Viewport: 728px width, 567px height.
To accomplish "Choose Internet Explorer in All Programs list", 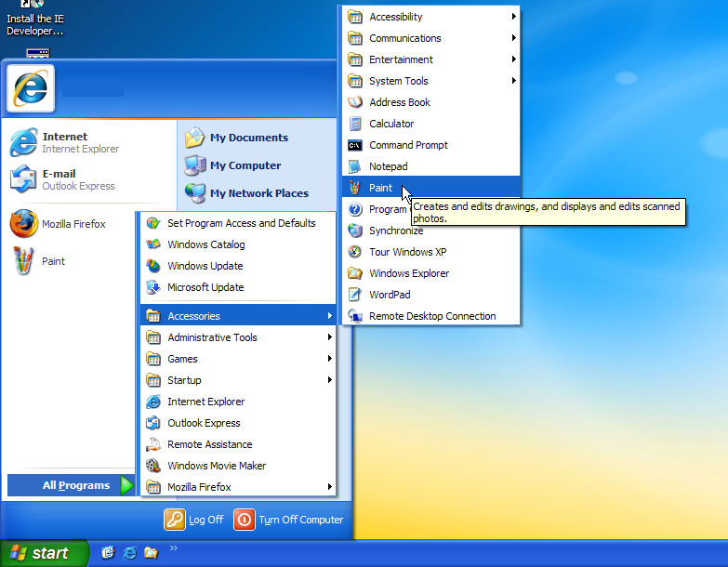I will (x=238, y=402).
